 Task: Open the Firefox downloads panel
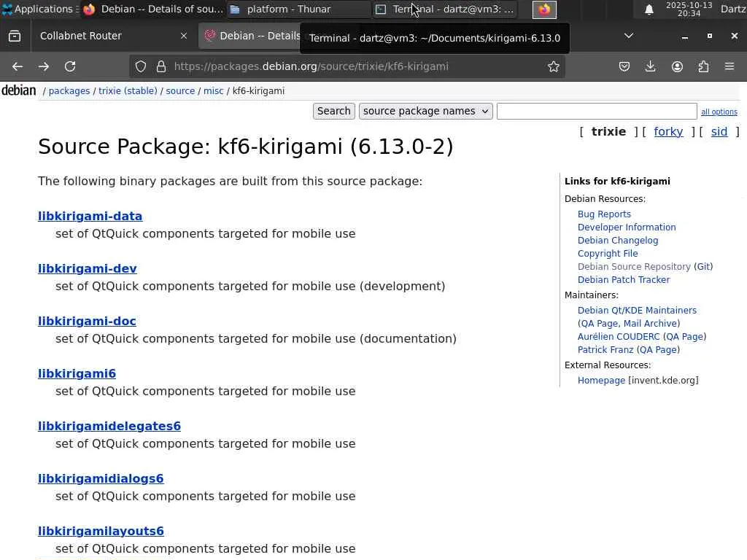[650, 66]
